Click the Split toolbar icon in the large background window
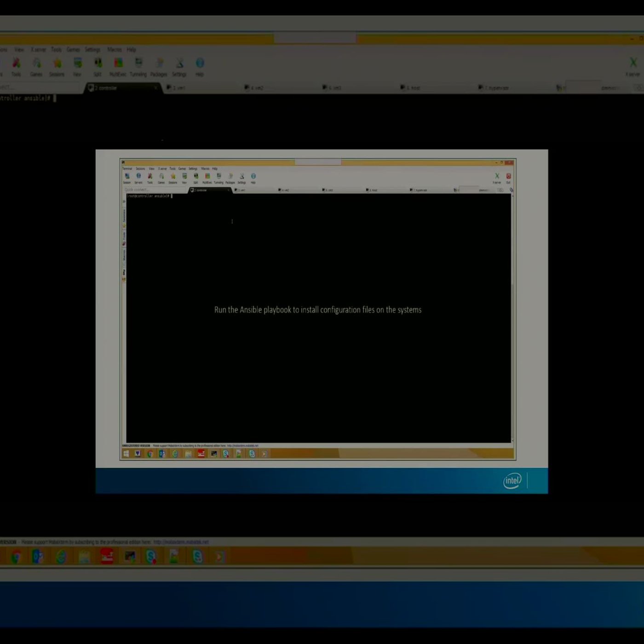This screenshot has width=644, height=644. pyautogui.click(x=98, y=63)
